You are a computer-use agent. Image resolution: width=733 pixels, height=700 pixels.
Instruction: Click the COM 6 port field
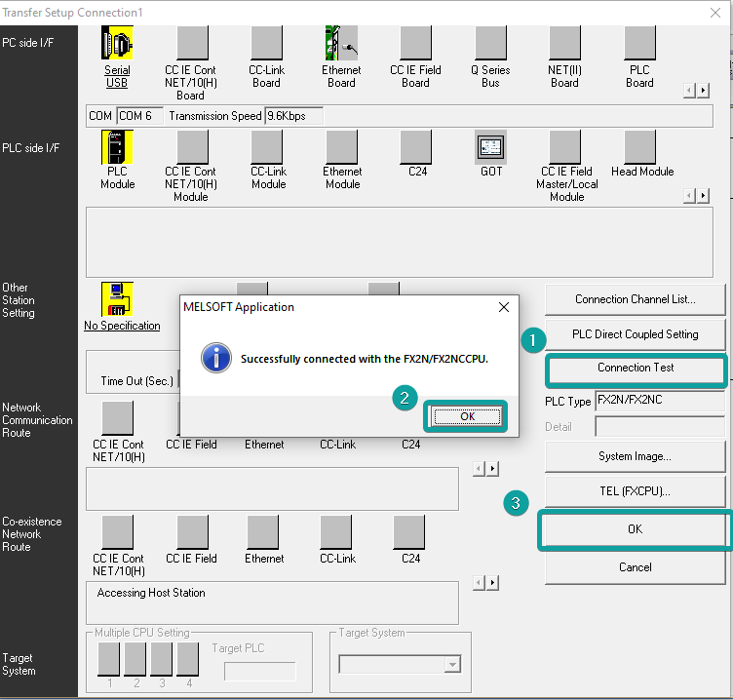coord(139,115)
